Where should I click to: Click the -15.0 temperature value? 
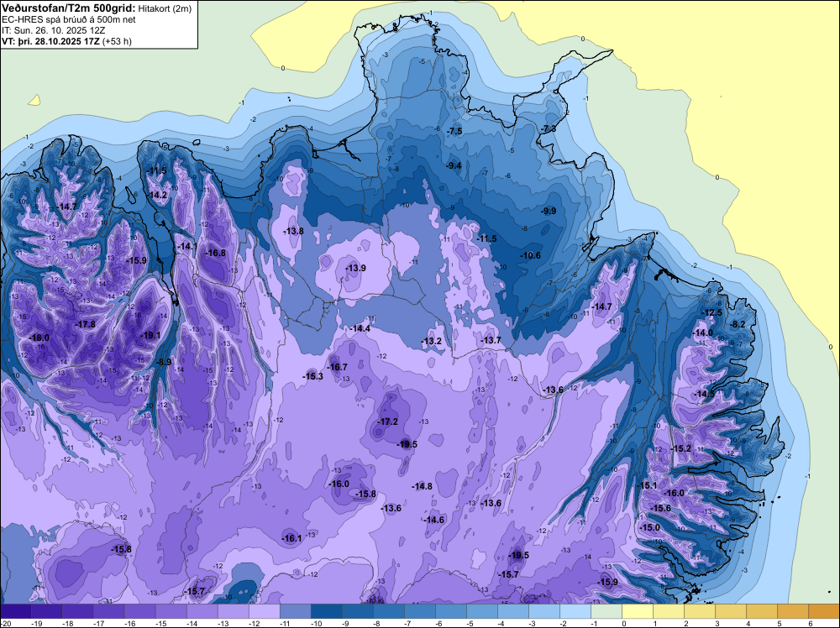click(x=650, y=527)
